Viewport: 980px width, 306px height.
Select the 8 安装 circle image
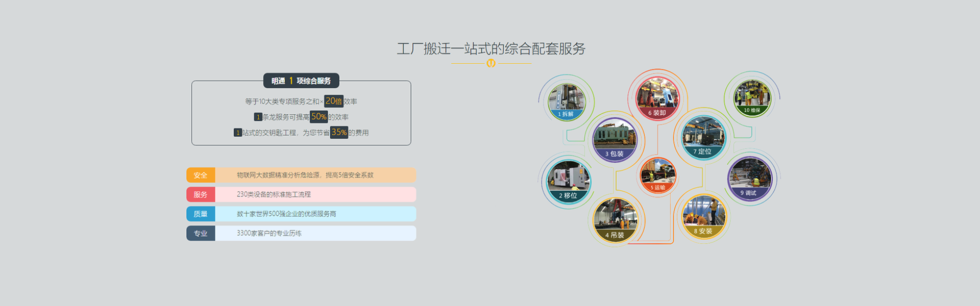(703, 217)
